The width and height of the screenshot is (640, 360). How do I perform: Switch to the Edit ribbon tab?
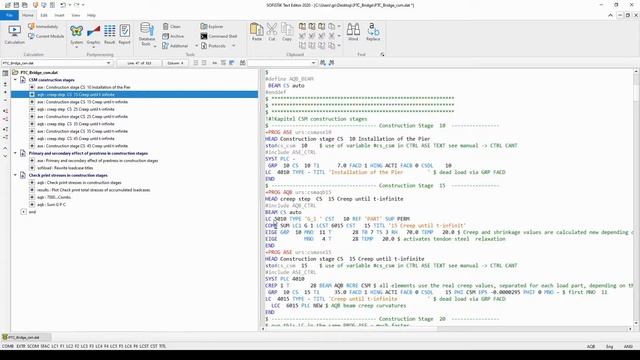click(x=44, y=15)
